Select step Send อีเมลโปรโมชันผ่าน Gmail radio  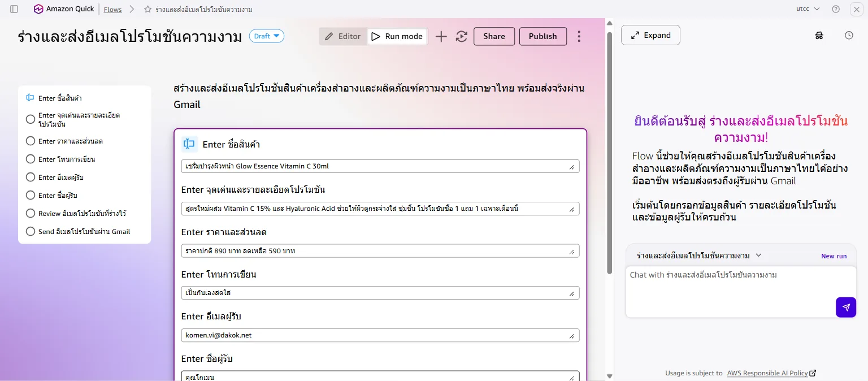(x=31, y=231)
